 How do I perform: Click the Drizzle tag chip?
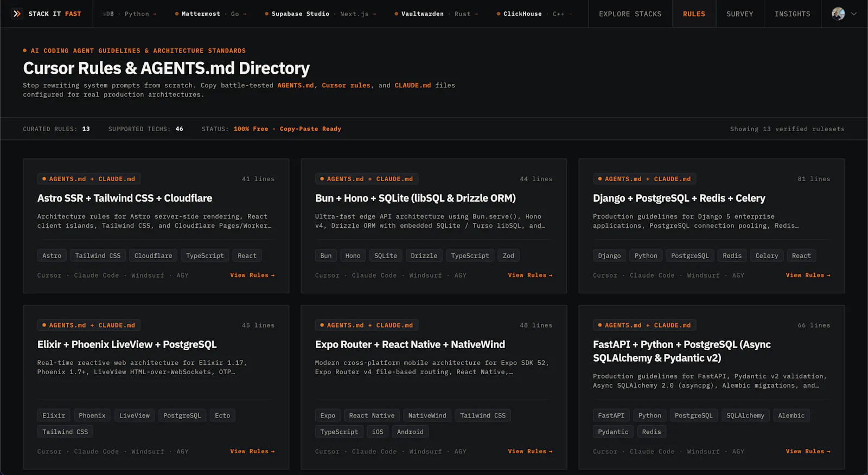point(424,256)
